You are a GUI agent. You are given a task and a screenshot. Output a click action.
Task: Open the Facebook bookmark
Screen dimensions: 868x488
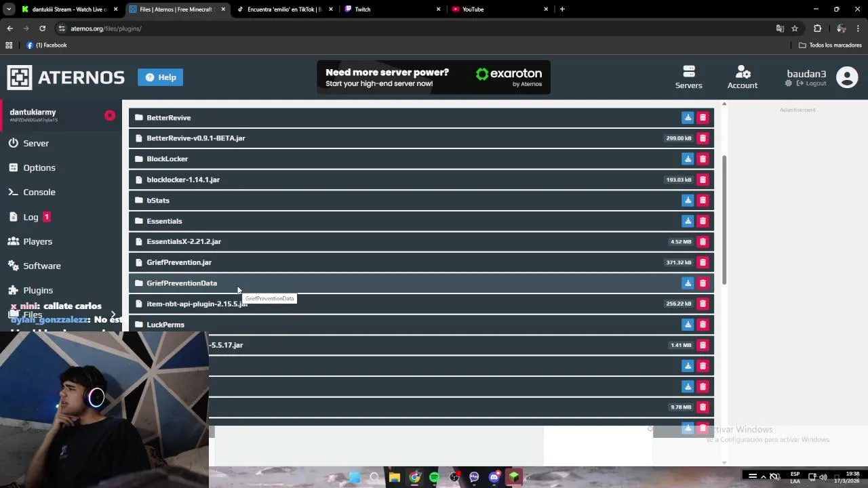click(x=47, y=45)
